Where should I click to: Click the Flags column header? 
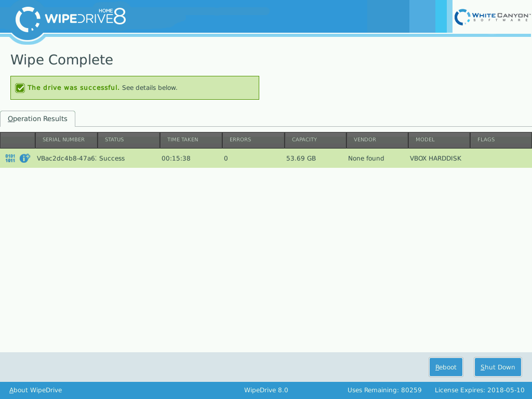(501, 140)
